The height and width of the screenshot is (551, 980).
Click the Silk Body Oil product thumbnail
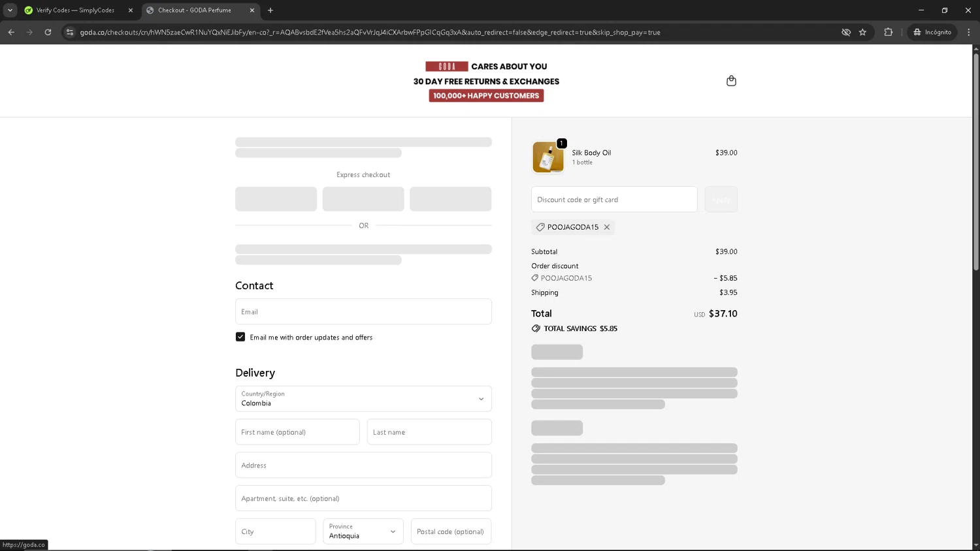pyautogui.click(x=548, y=157)
